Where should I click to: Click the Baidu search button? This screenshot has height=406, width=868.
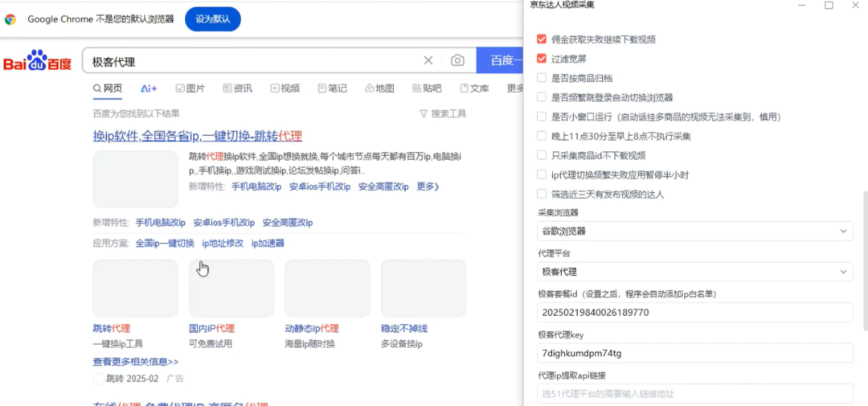[x=500, y=60]
